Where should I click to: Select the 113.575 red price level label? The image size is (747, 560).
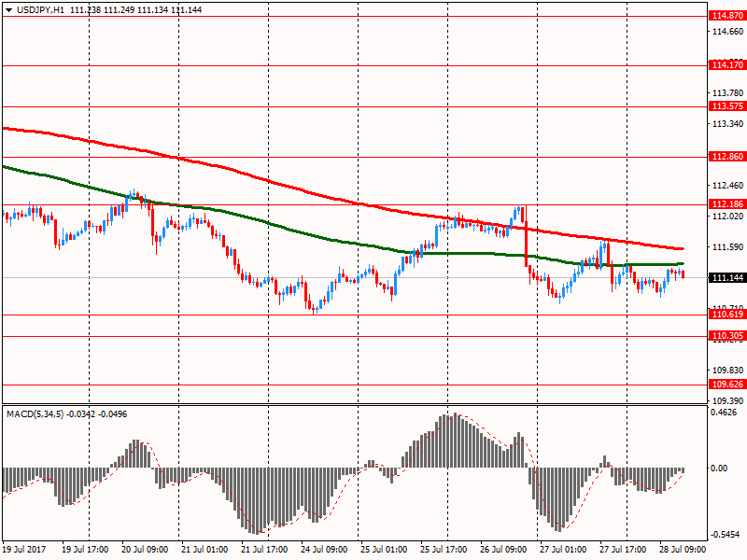(x=727, y=106)
